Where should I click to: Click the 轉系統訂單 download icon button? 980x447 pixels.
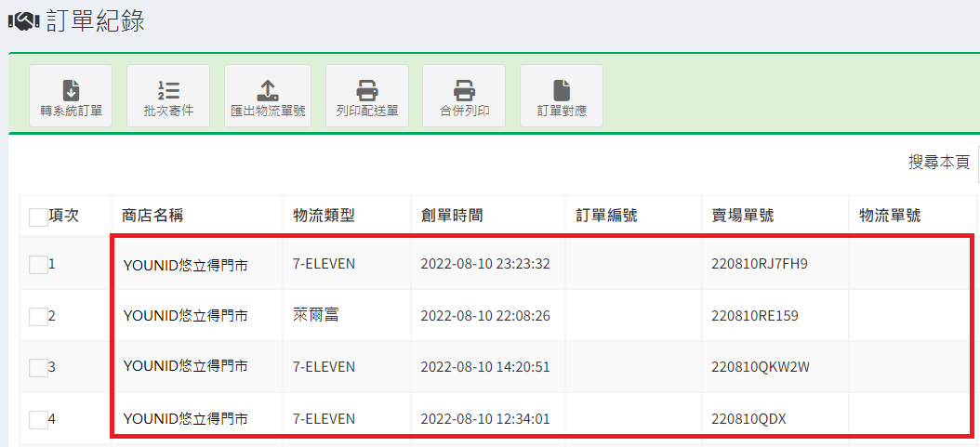(x=71, y=91)
